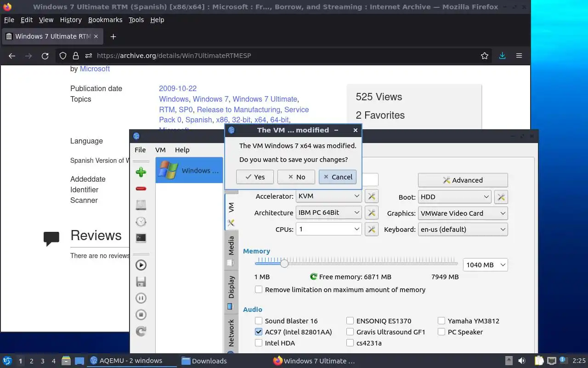Screen dimensions: 588x368
Task: Pause the VM with pause icon
Action: (x=141, y=298)
